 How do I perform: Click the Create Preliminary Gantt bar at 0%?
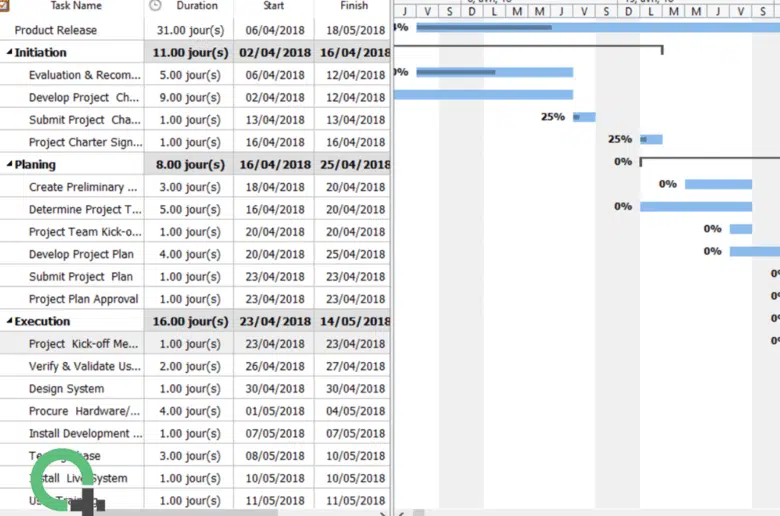click(x=717, y=184)
